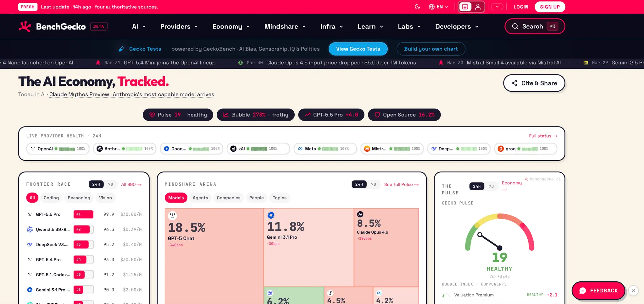The image size is (644, 304).
Task: Open the Infra dropdown
Action: [x=331, y=27]
